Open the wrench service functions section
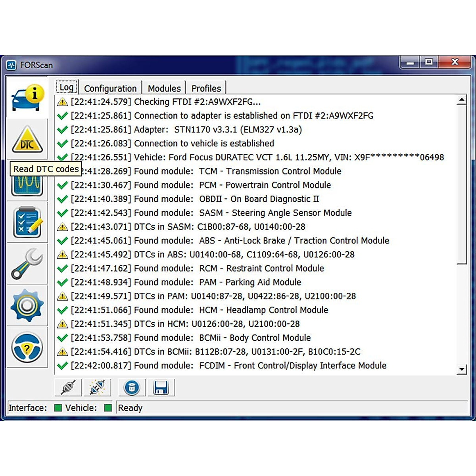 pyautogui.click(x=27, y=264)
